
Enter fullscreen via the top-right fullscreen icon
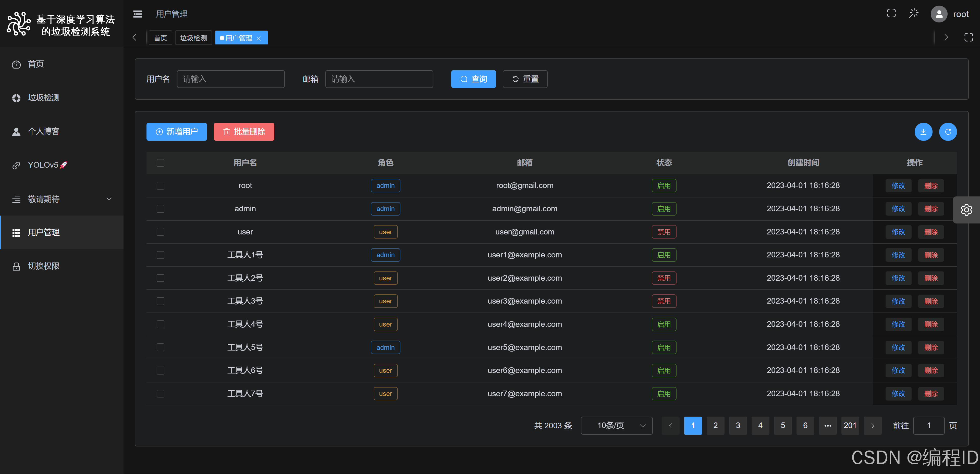click(x=891, y=13)
